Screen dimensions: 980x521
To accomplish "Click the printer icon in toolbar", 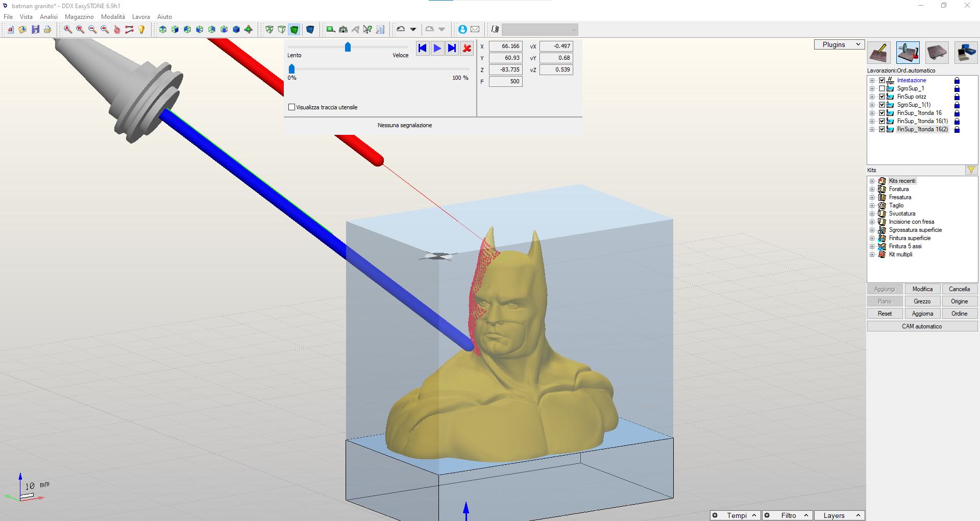I will click(x=47, y=30).
